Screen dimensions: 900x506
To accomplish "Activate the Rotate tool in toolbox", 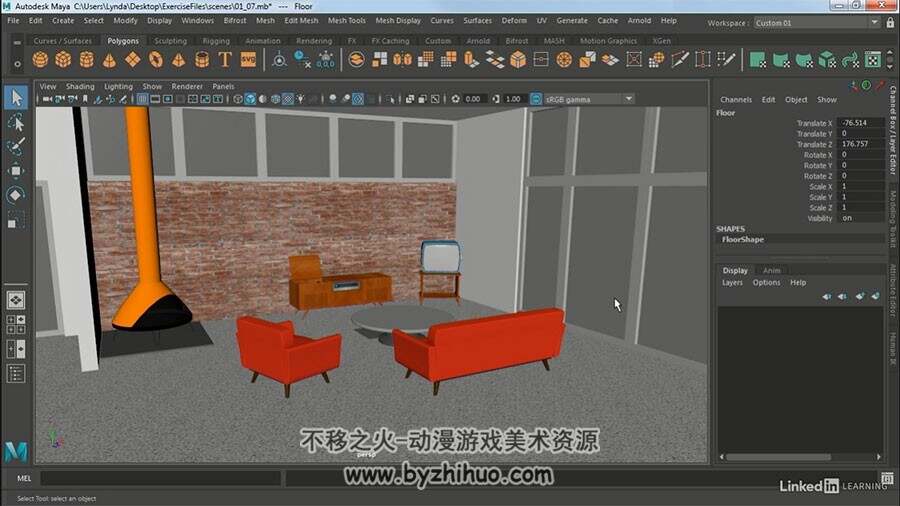I will click(x=15, y=195).
